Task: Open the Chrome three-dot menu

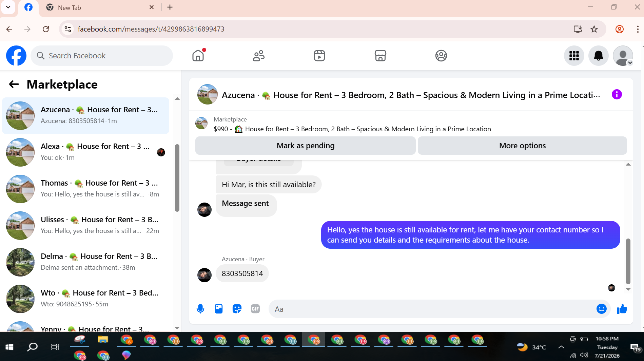Action: pyautogui.click(x=638, y=29)
